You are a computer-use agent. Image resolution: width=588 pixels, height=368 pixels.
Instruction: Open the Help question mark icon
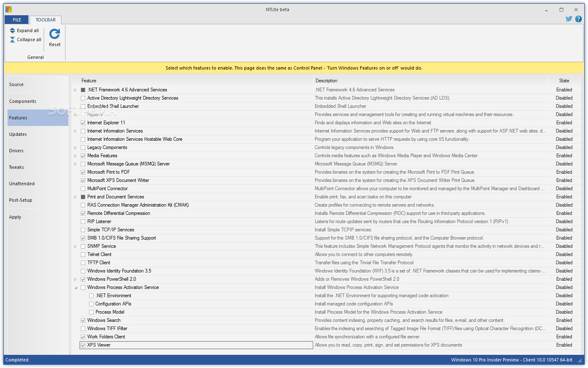pos(579,19)
